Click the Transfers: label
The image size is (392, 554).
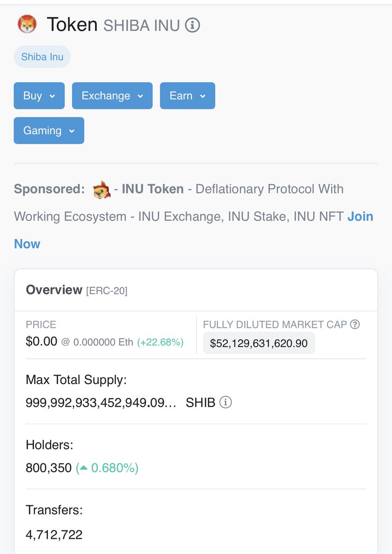click(54, 510)
